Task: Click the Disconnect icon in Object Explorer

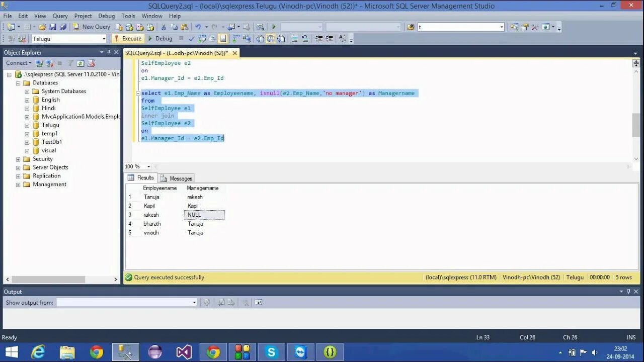Action: pyautogui.click(x=50, y=63)
